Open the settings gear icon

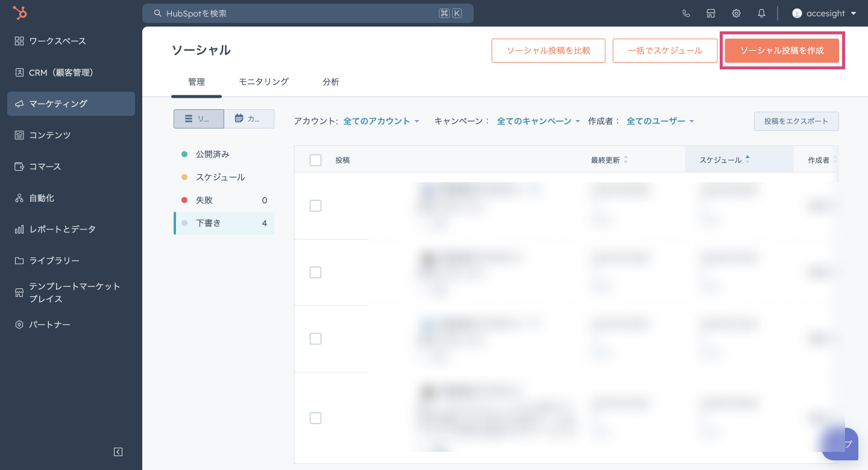pos(736,13)
